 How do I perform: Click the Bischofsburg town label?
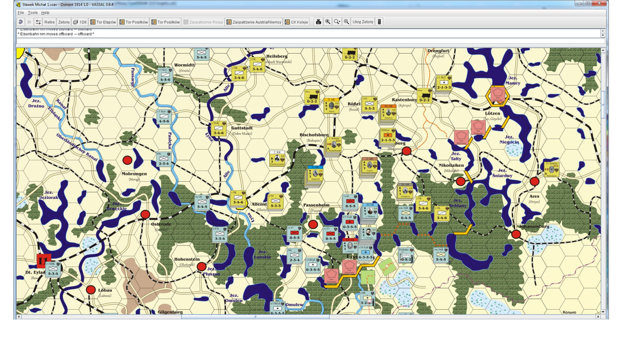(314, 135)
